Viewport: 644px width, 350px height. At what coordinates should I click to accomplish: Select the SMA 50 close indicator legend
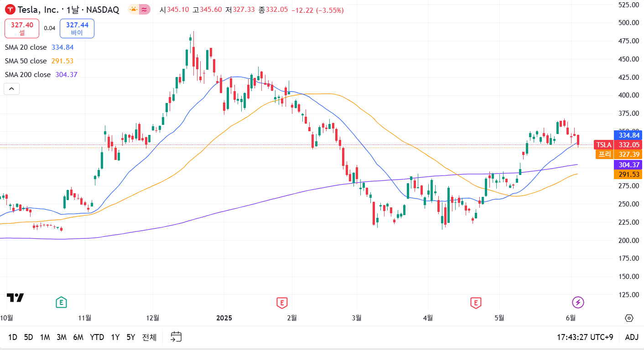(x=39, y=61)
